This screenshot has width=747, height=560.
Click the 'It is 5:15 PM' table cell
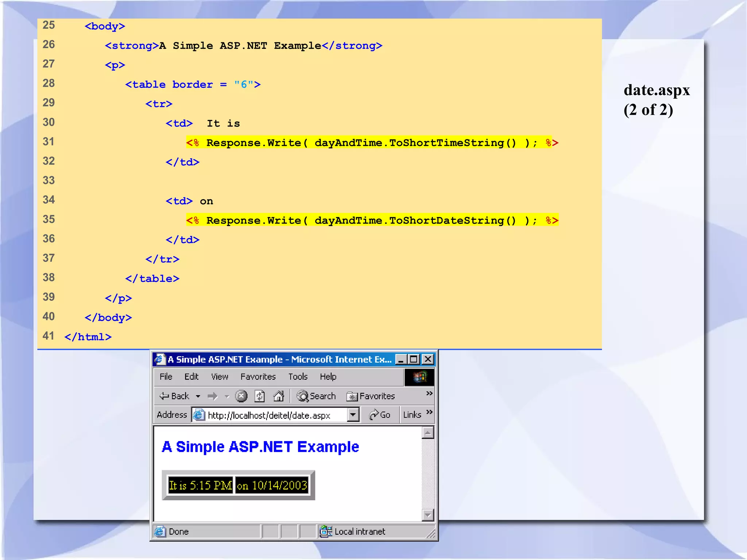[200, 485]
